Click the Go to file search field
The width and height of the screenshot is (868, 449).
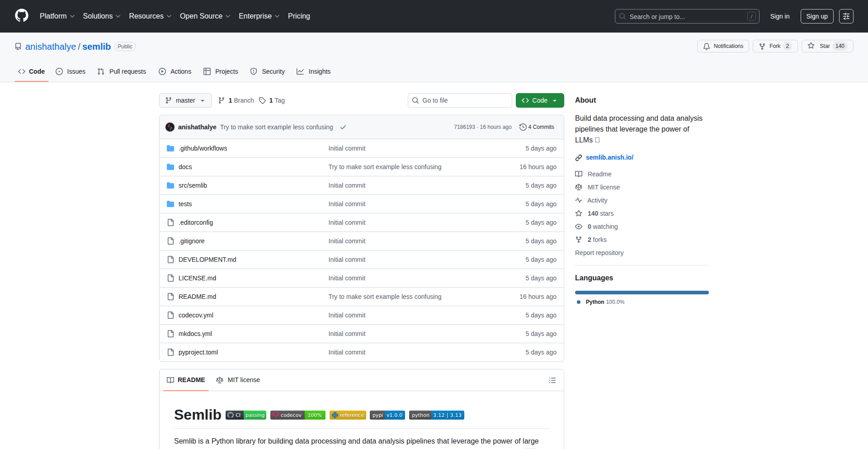pos(460,100)
